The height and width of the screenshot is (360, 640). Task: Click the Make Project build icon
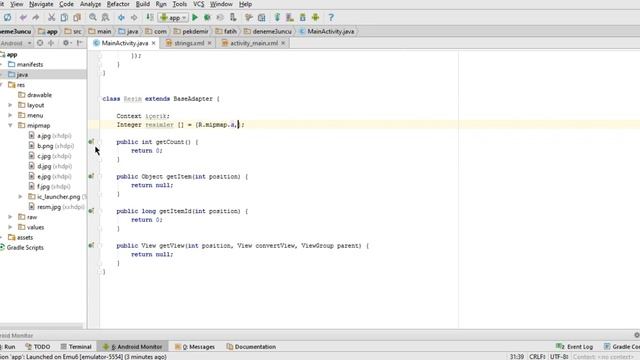150,18
